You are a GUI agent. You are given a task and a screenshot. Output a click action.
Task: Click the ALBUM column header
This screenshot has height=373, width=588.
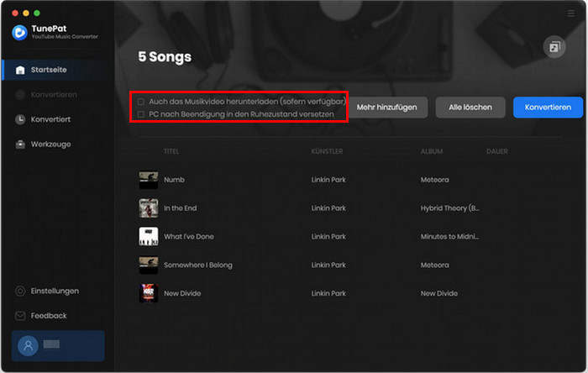pos(432,151)
